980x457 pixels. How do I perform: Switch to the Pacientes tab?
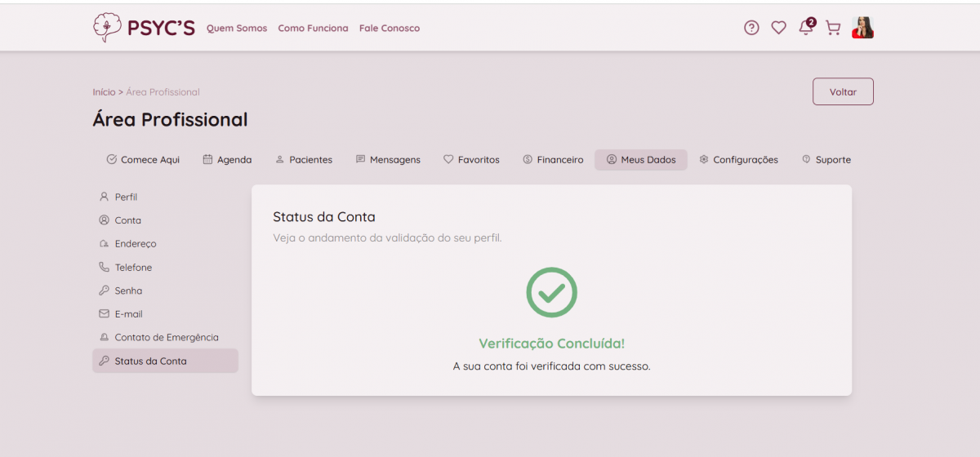(304, 160)
